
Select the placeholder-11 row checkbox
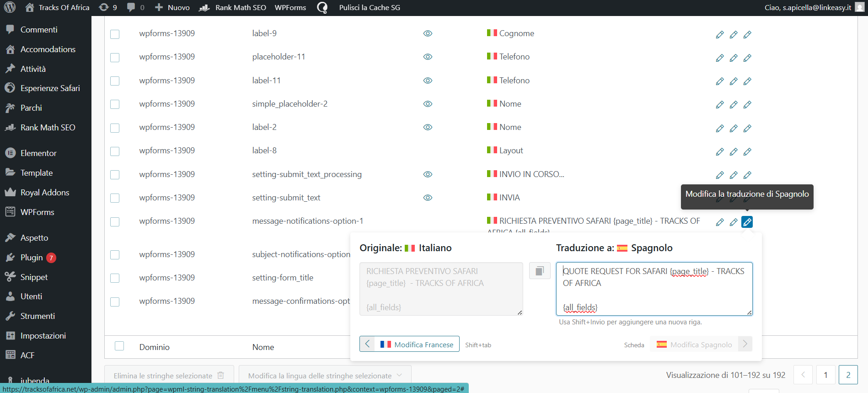[115, 58]
